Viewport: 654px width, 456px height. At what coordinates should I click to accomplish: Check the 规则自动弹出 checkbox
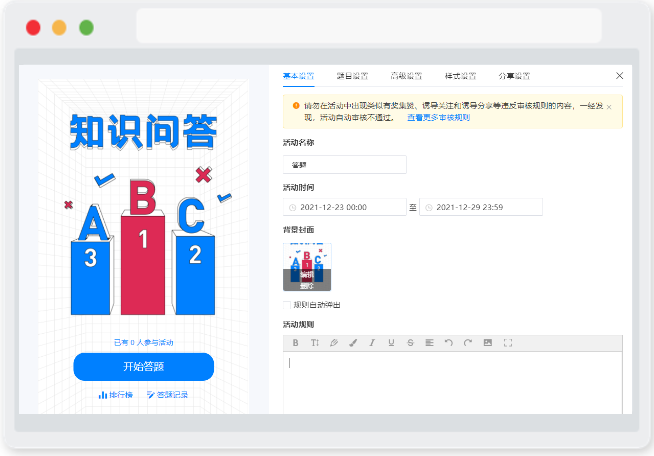tap(287, 305)
